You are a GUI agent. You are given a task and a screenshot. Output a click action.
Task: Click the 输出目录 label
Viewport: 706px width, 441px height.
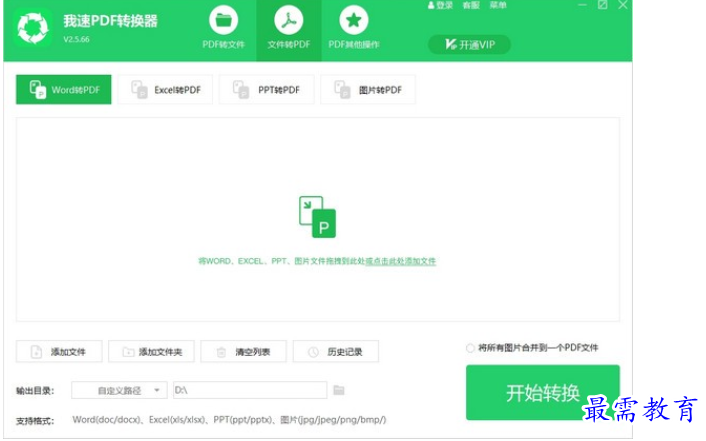[35, 391]
